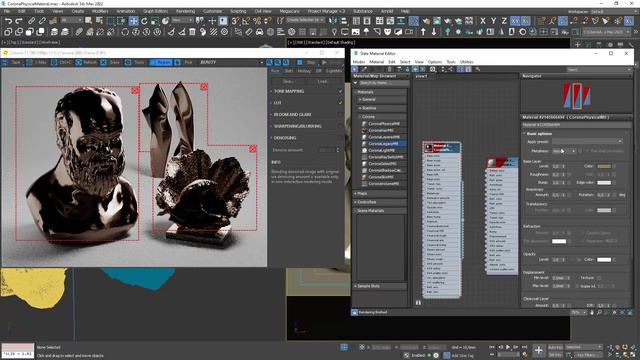Remove the red render region on the tall sculptures
Viewport: 640px width, 360px height.
(x=204, y=87)
